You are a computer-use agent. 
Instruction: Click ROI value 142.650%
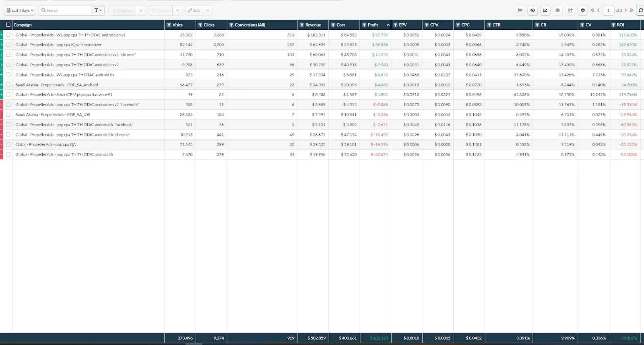(628, 45)
